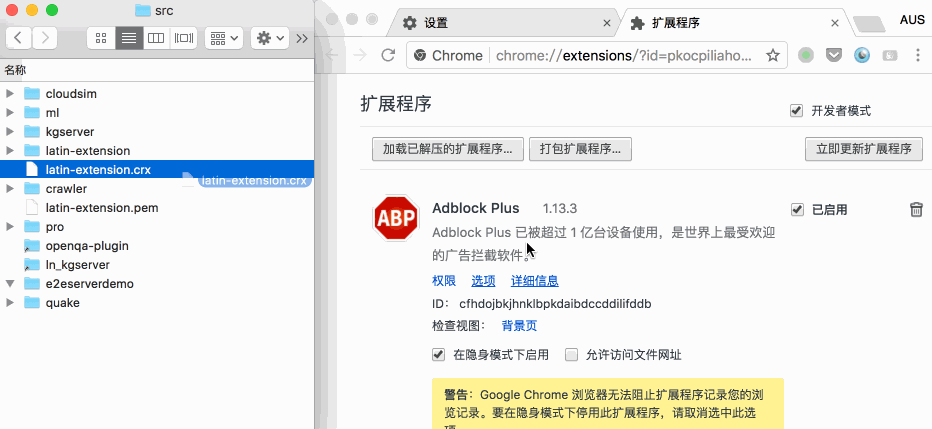Image resolution: width=932 pixels, height=429 pixels.
Task: Select the e2eserverdemo folder icon
Action: [32, 284]
